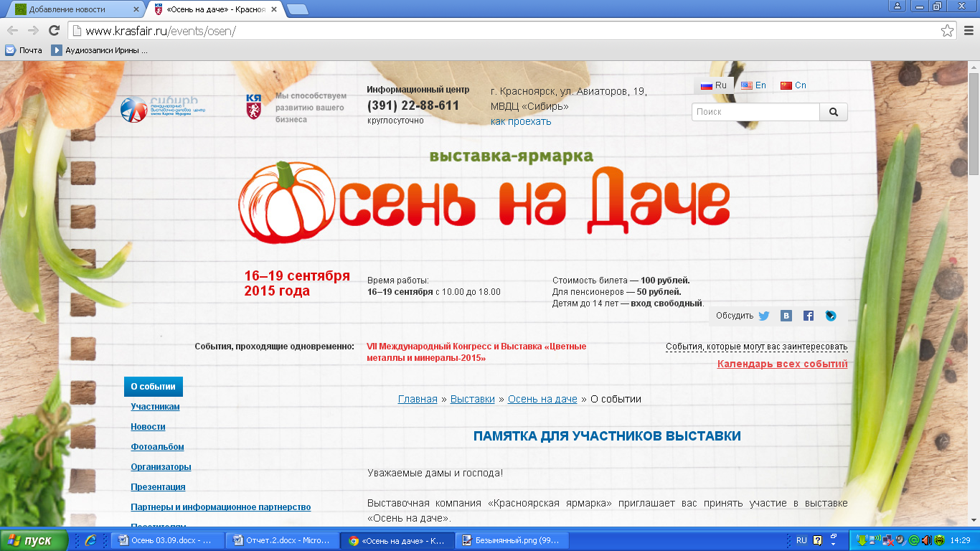The width and height of the screenshot is (980, 551).
Task: Open the 'Фотоальбом' sidebar menu item
Action: click(x=157, y=447)
